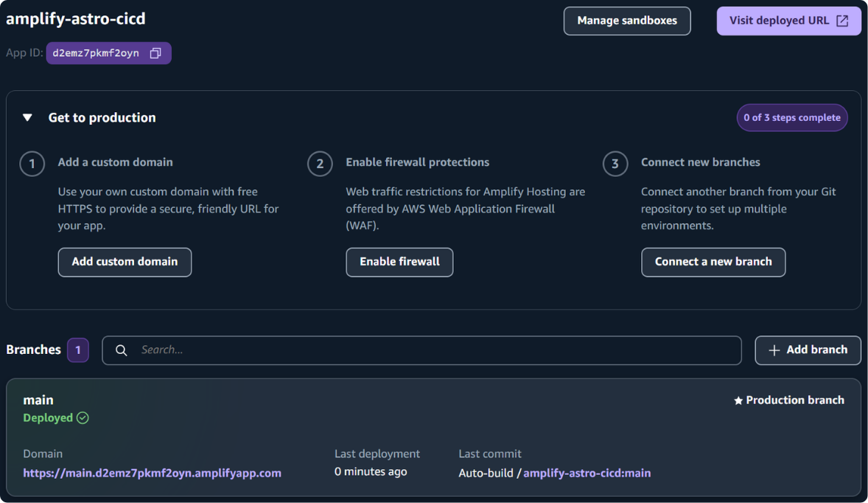Click the Production branch label

(795, 400)
